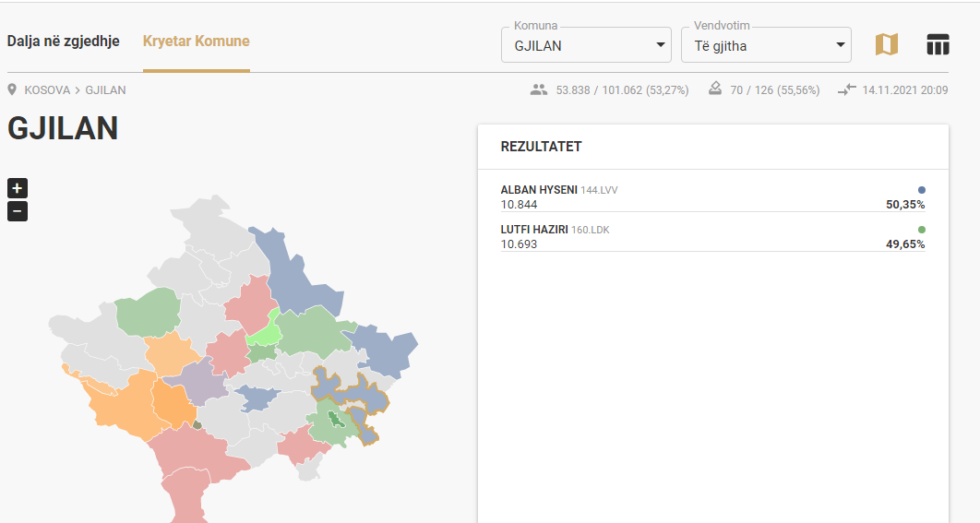Select the ALBAN HYSENI result row

(712, 196)
